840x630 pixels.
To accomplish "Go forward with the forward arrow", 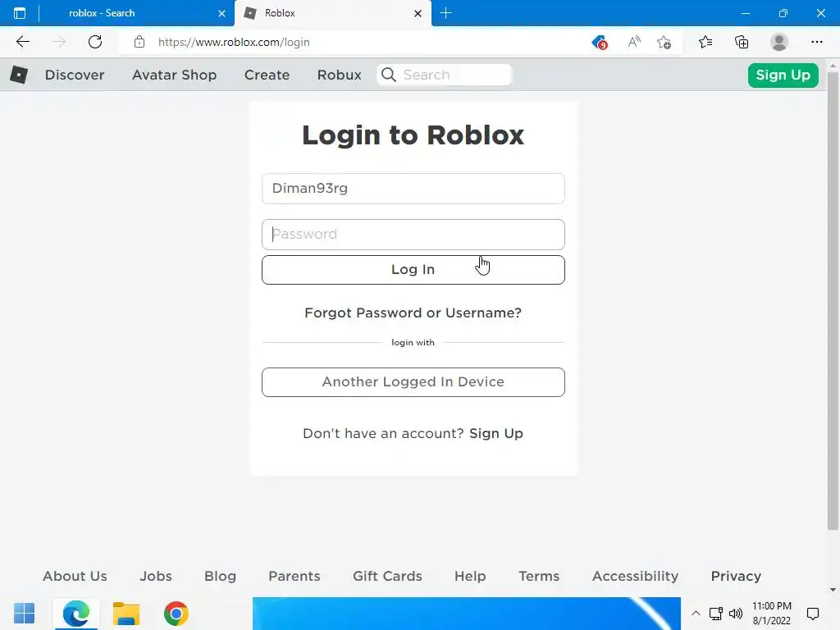I will click(59, 42).
